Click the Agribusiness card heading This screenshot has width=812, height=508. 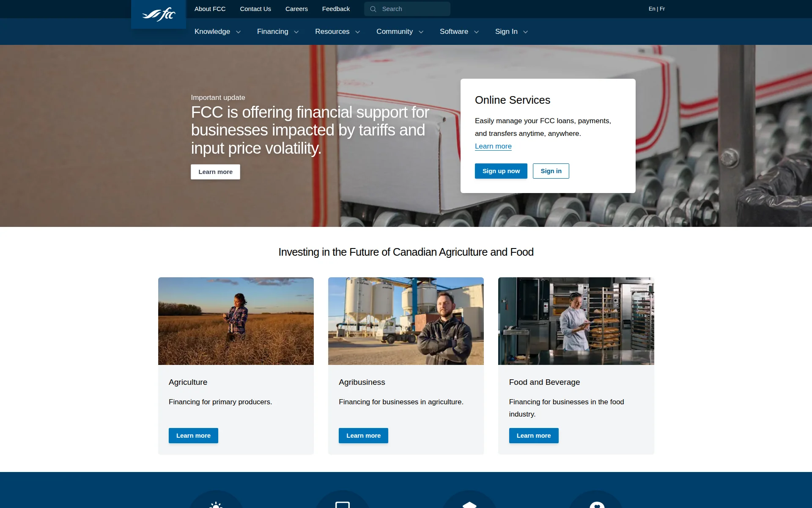(362, 382)
